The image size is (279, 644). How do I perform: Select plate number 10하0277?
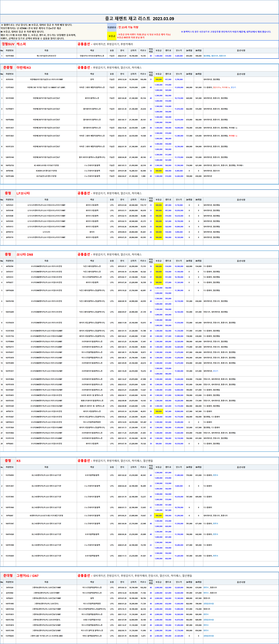(10, 283)
